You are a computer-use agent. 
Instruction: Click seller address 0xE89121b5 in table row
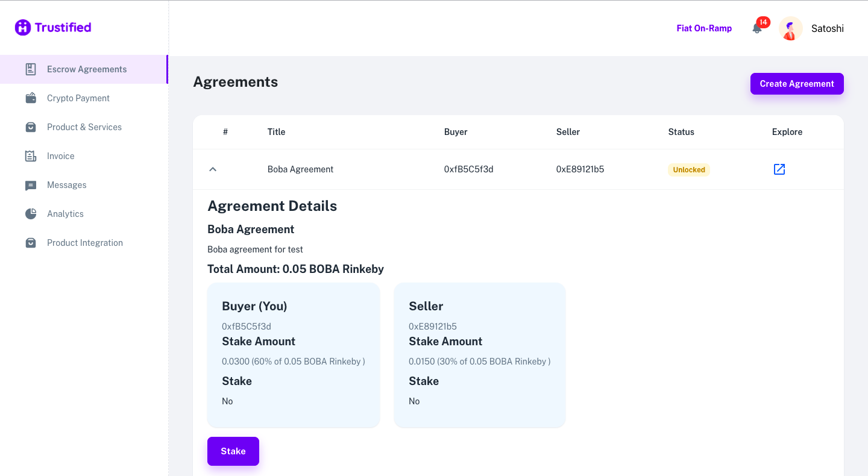tap(580, 169)
